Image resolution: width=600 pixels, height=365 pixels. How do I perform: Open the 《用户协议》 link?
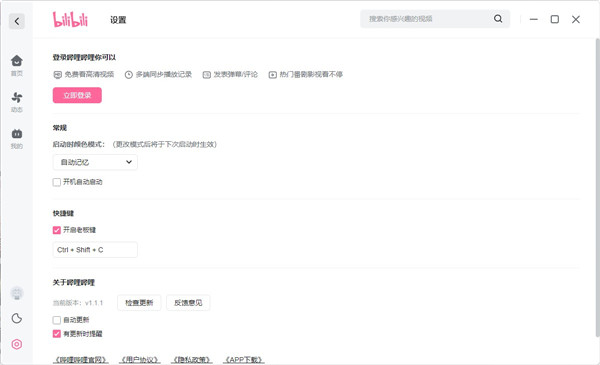pyautogui.click(x=139, y=360)
